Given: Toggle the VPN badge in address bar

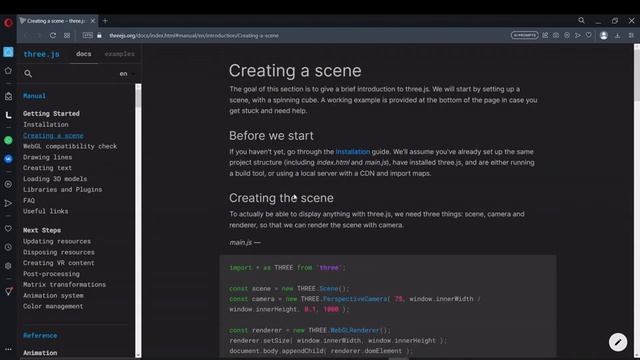Looking at the screenshot, I should (88, 36).
